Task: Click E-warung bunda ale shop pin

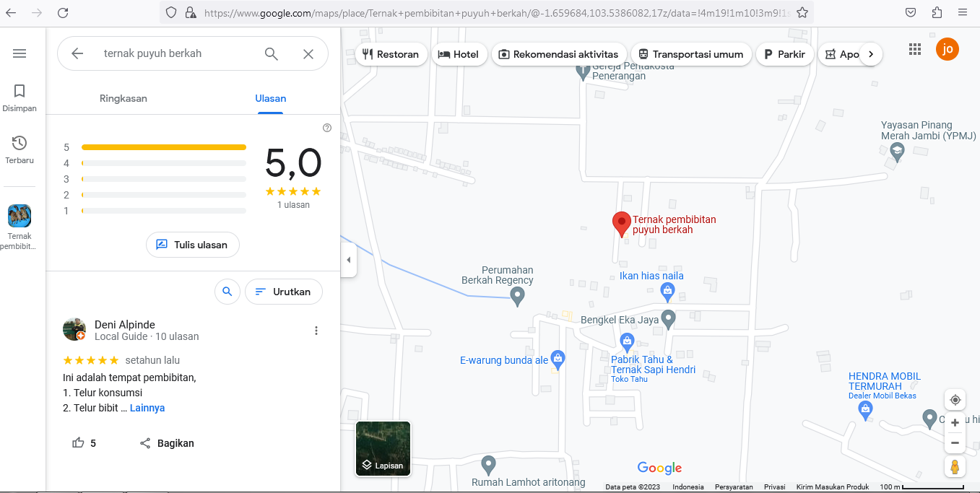Action: pos(558,359)
